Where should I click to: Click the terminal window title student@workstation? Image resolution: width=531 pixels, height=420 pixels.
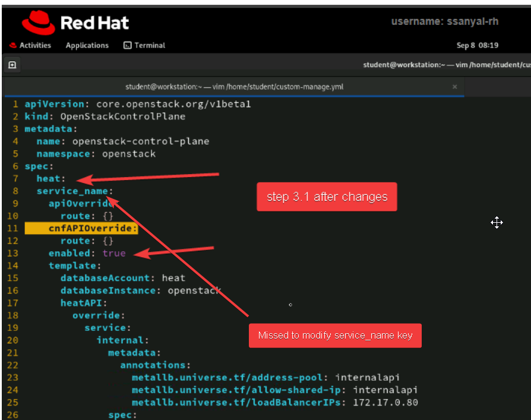[447, 65]
